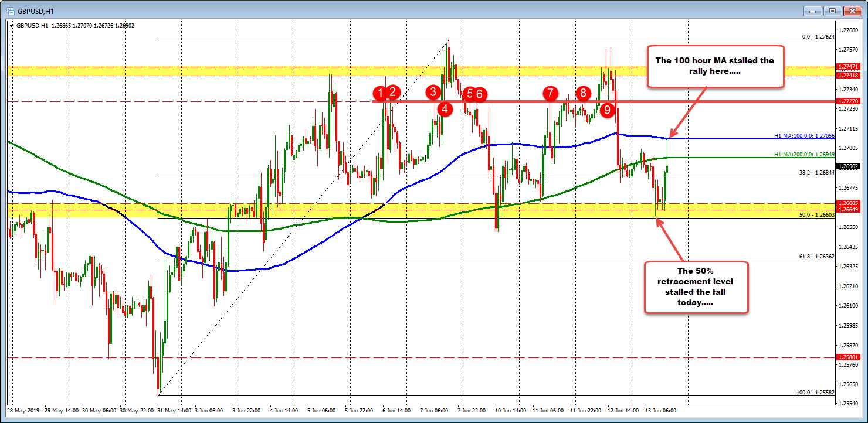The height and width of the screenshot is (423, 868).
Task: Click the 28 May 2019 date label
Action: tap(23, 411)
